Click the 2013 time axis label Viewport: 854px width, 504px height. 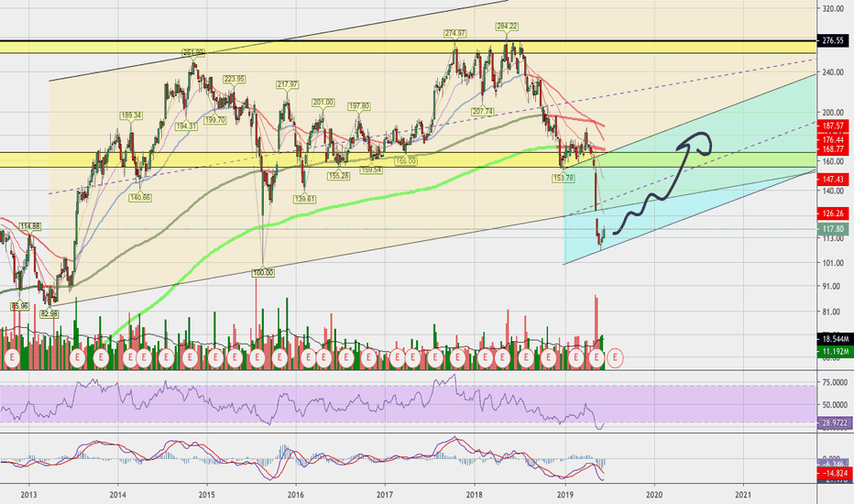[x=28, y=495]
